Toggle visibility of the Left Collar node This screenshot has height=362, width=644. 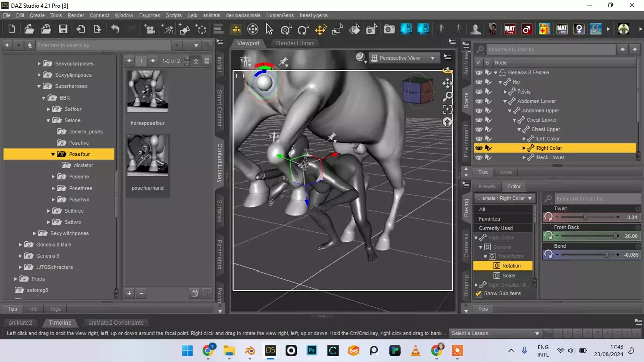click(x=479, y=139)
